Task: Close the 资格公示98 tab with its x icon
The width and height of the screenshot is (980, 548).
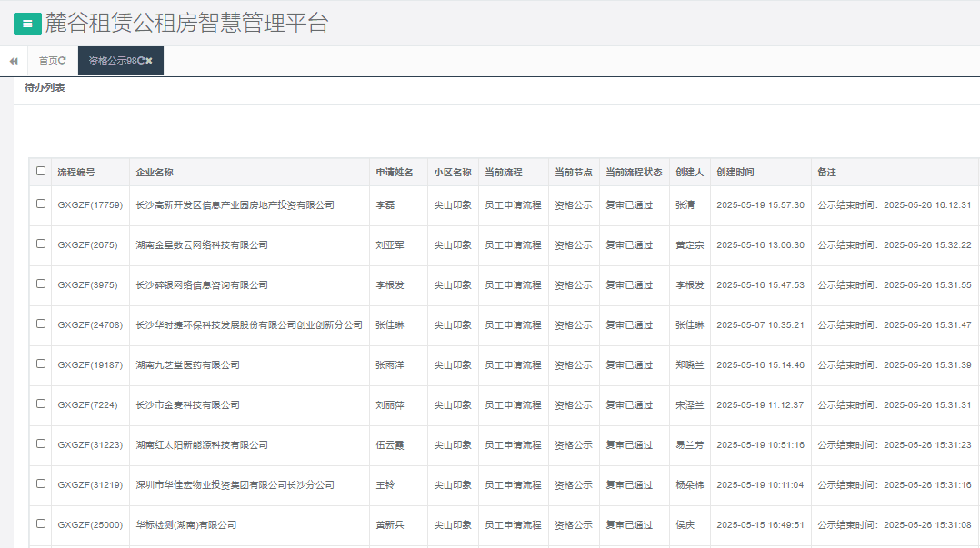Action: (149, 61)
